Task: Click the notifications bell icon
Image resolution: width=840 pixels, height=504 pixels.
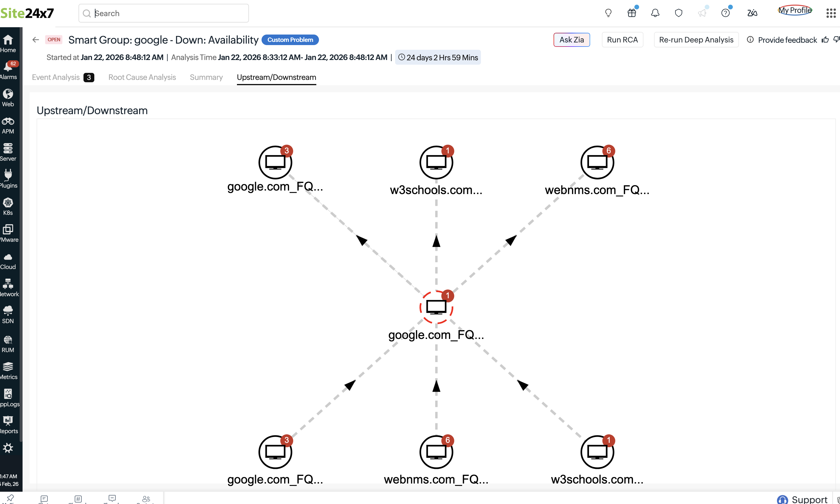Action: (655, 13)
